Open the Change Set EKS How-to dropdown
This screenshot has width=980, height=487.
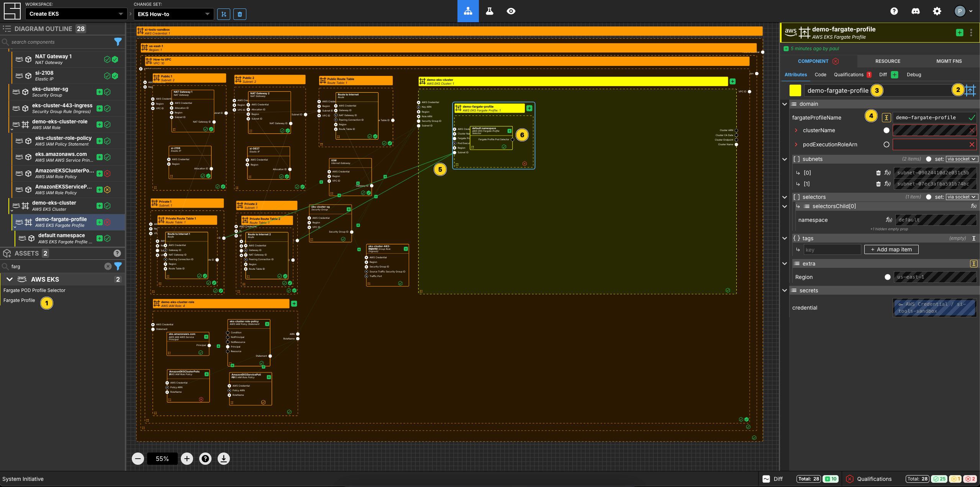point(174,14)
